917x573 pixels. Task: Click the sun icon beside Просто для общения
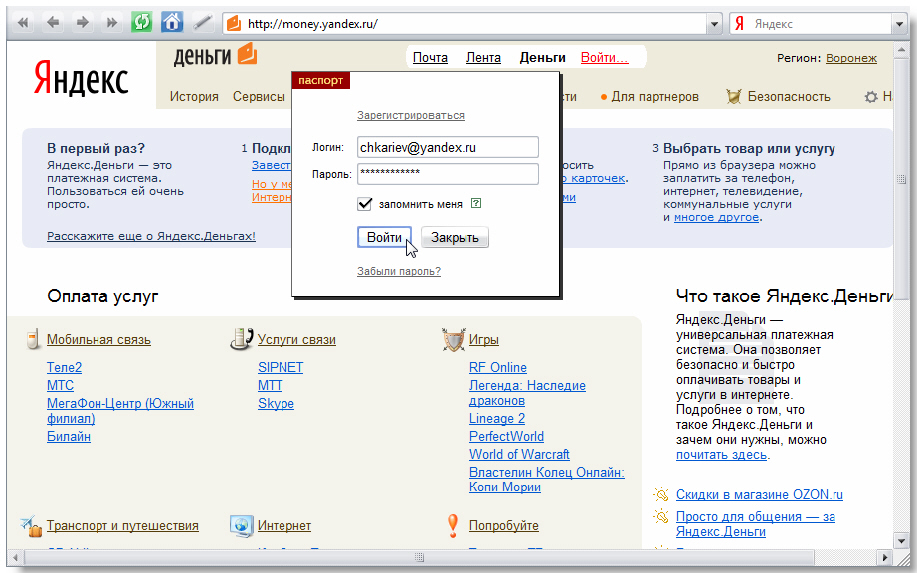click(x=661, y=516)
